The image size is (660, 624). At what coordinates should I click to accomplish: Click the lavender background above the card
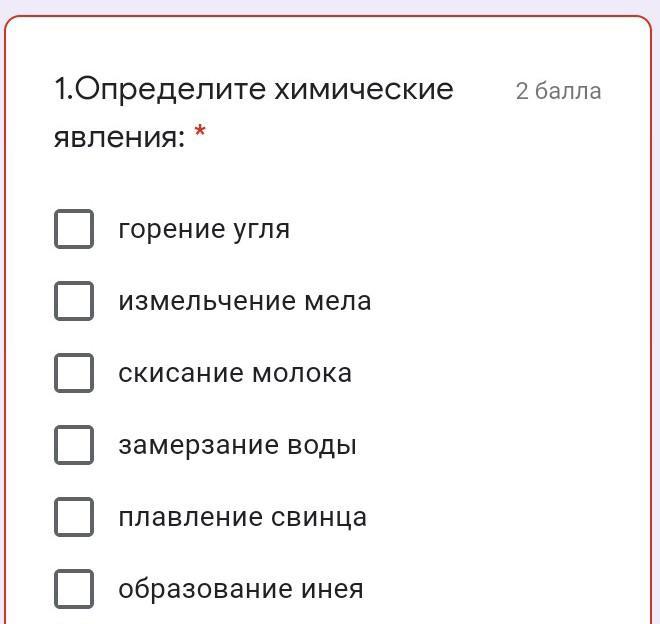(x=330, y=6)
